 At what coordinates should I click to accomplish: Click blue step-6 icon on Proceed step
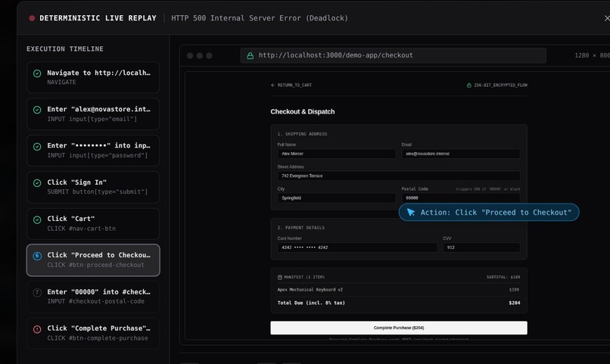tap(37, 256)
